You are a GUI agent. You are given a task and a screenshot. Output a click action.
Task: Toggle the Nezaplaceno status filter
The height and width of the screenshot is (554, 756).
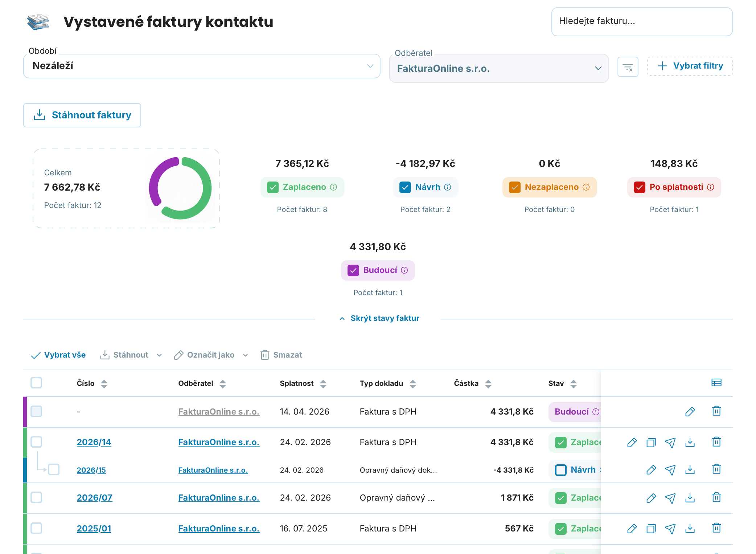tap(514, 187)
